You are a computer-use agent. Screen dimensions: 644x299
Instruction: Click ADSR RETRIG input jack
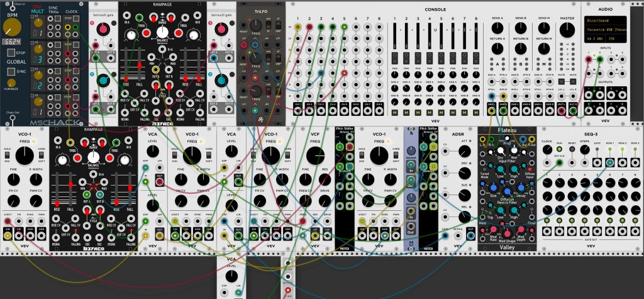pyautogui.click(x=458, y=235)
